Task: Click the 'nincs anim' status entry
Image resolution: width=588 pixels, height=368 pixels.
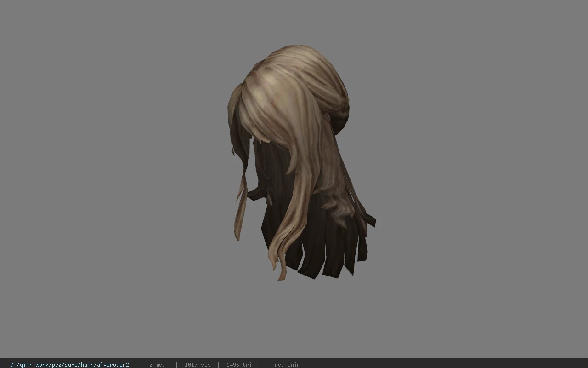Action: [x=284, y=365]
